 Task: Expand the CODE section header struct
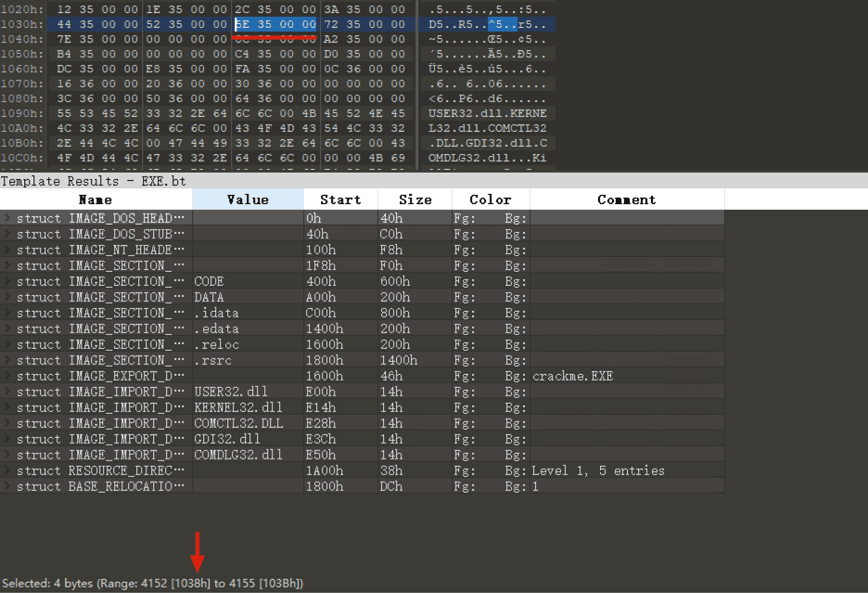pos(8,281)
